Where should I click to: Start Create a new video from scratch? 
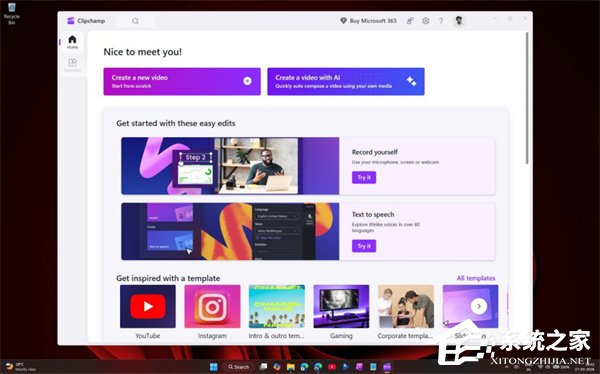[x=182, y=82]
